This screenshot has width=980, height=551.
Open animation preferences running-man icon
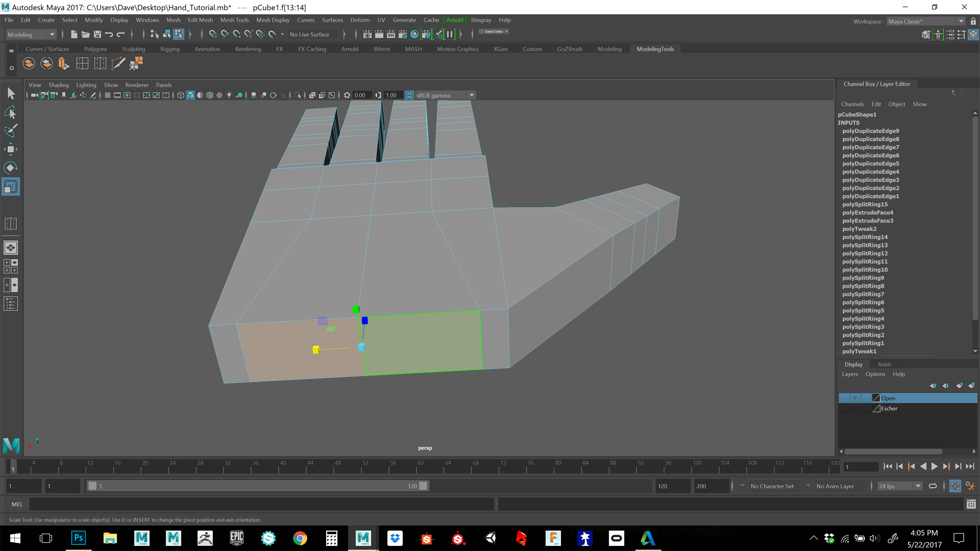tap(970, 486)
